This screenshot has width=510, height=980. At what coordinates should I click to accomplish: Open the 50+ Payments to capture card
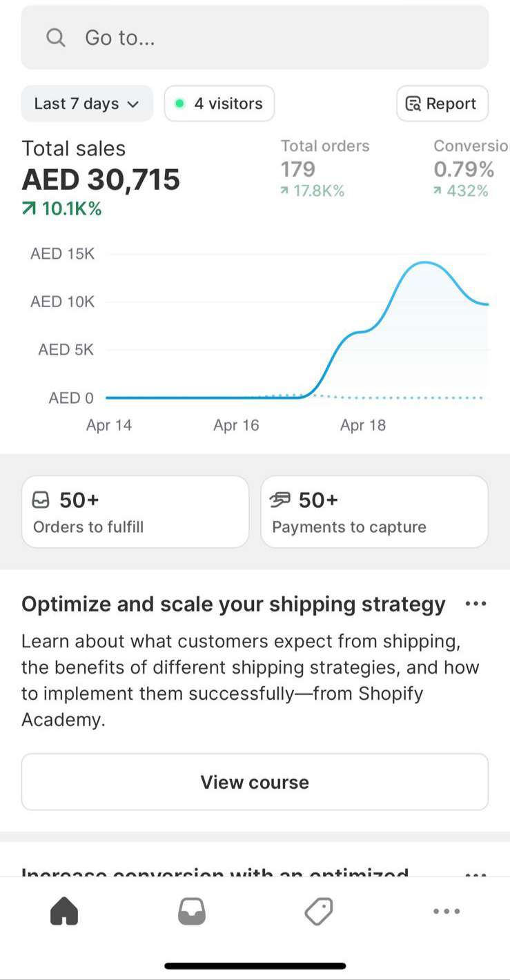[374, 512]
